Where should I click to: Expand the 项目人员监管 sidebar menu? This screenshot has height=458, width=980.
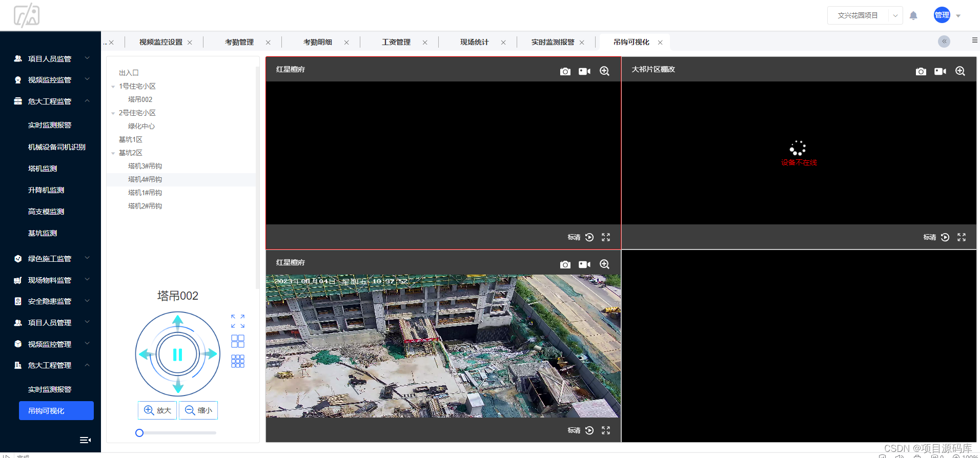coord(50,58)
